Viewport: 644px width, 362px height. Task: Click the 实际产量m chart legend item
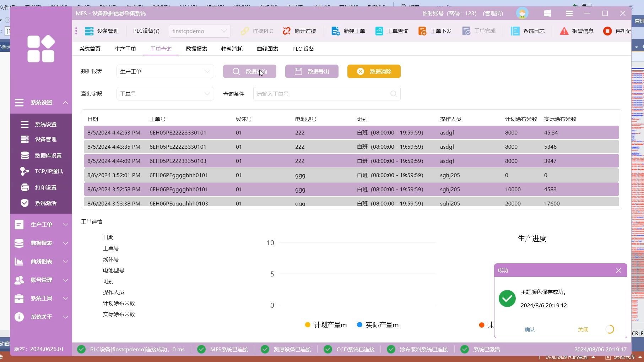tap(378, 325)
